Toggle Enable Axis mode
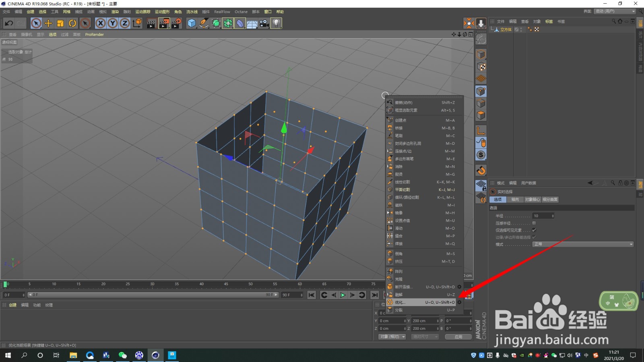 click(481, 130)
